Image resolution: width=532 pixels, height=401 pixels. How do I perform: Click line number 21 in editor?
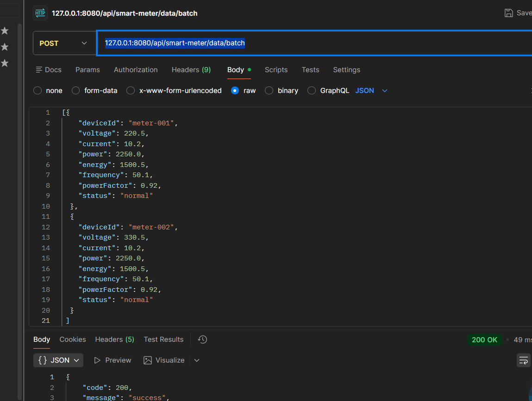46,321
